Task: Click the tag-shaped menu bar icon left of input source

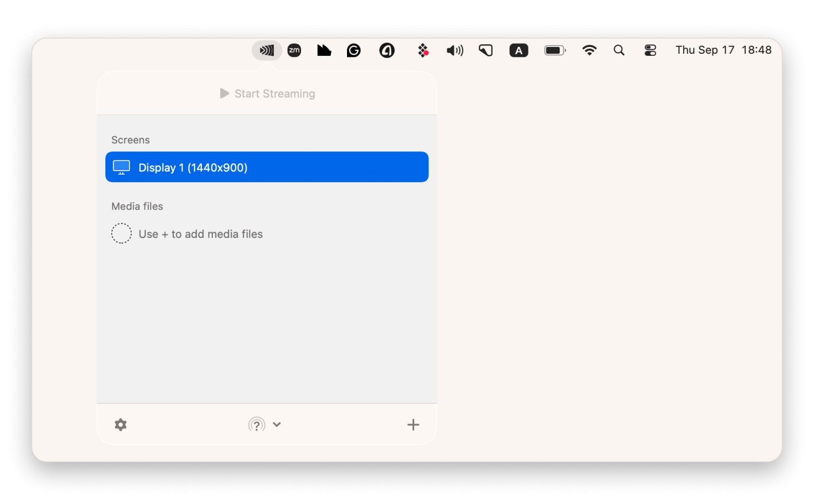Action: pos(486,50)
